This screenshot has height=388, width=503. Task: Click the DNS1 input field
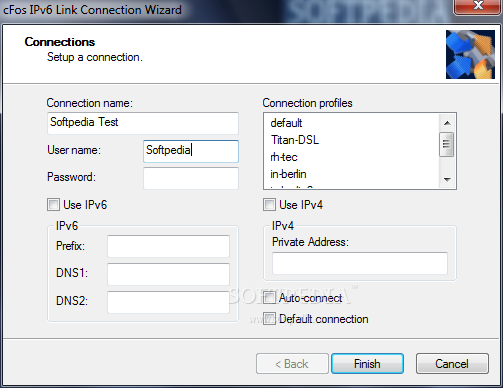pyautogui.click(x=168, y=274)
